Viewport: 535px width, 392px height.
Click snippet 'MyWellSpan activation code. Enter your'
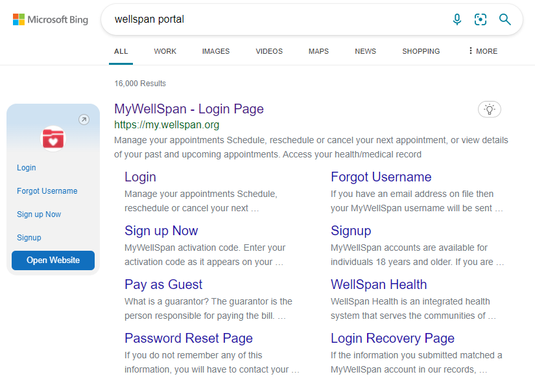pyautogui.click(x=205, y=255)
